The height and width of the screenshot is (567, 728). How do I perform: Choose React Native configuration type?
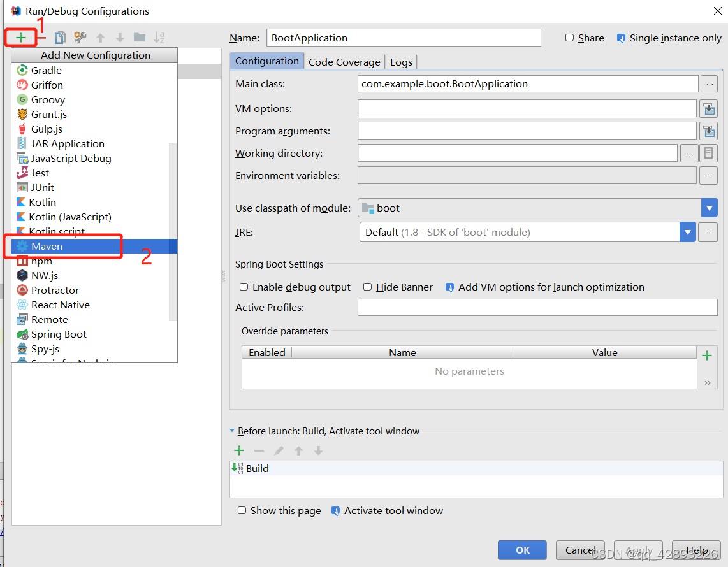(x=94, y=305)
